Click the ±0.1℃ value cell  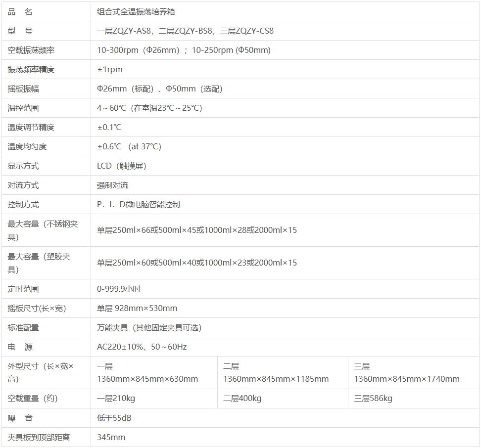109,128
